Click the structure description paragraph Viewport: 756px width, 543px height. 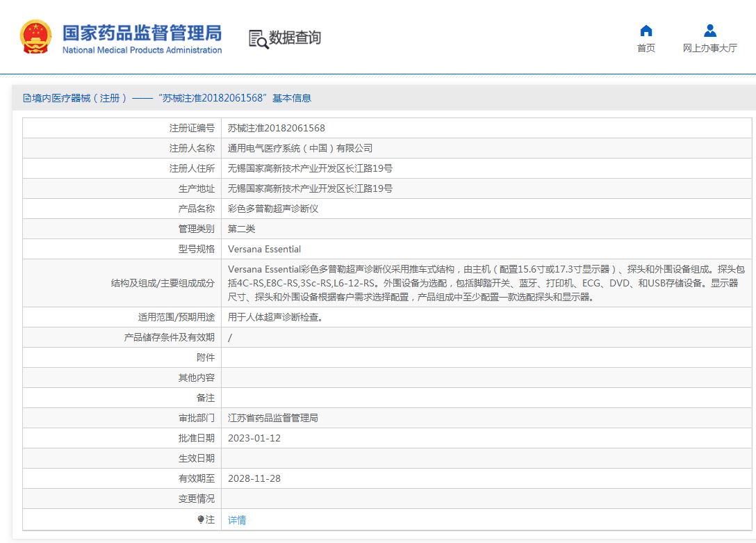[486, 283]
